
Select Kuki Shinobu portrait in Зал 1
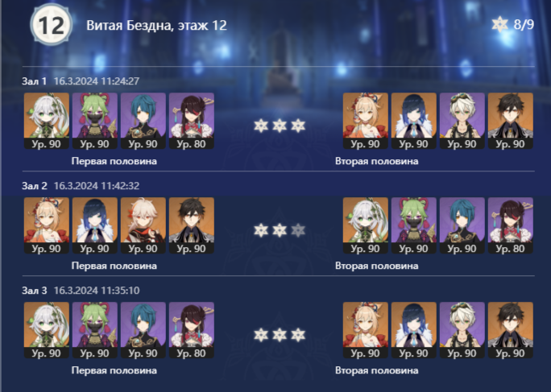coord(95,121)
